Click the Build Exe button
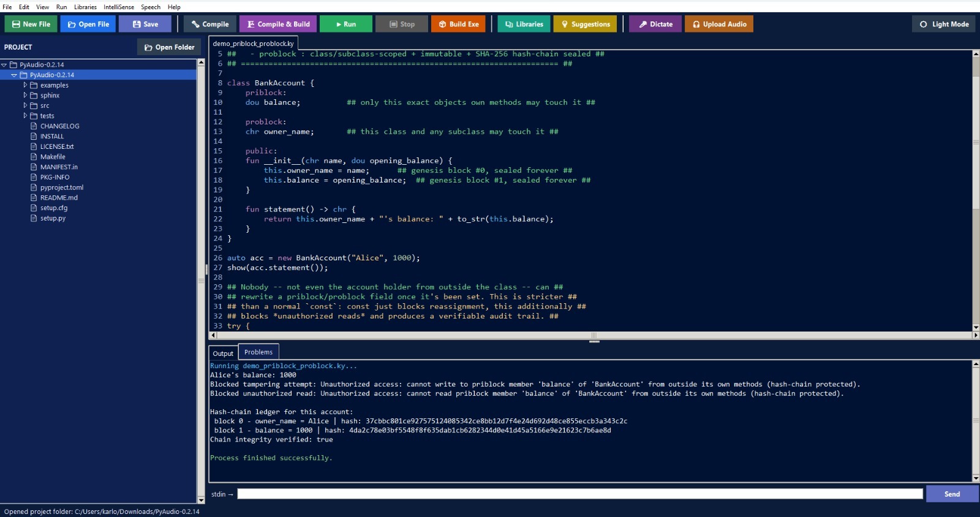Image resolution: width=980 pixels, height=517 pixels. point(459,24)
